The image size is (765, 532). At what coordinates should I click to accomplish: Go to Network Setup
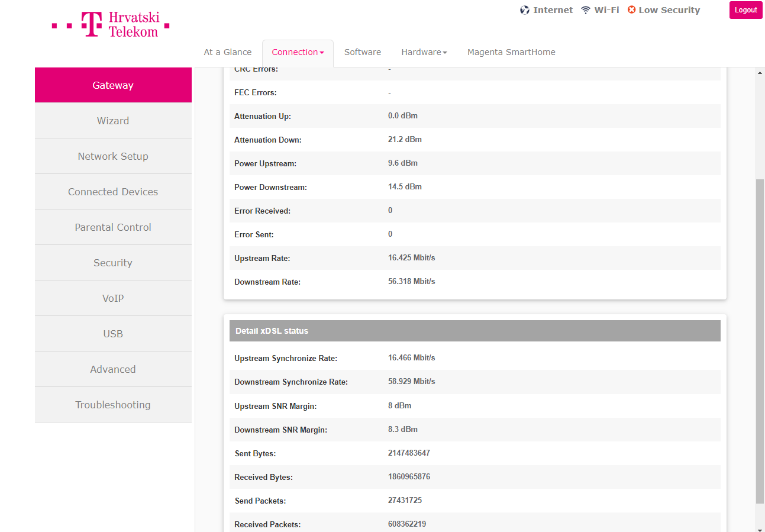pos(113,156)
